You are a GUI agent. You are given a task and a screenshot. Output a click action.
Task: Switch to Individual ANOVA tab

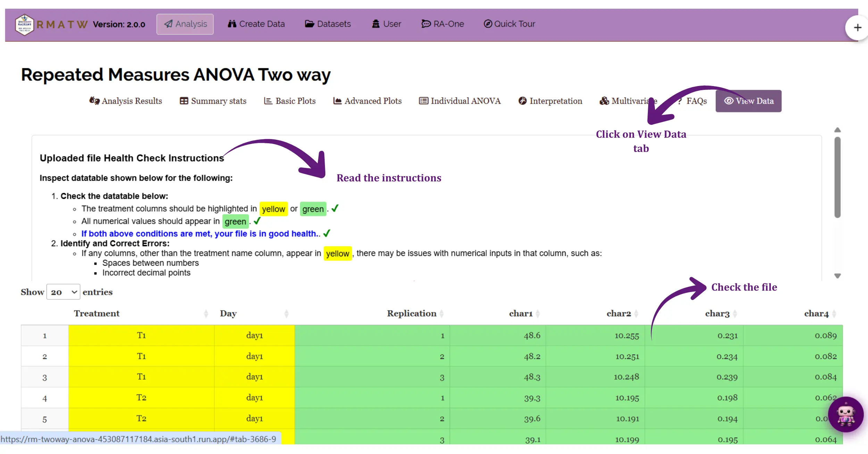[x=460, y=101]
